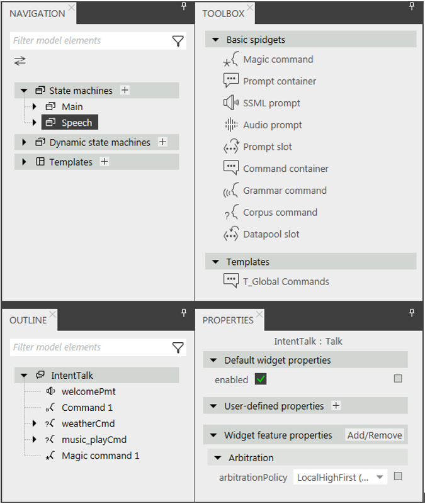Image resolution: width=425 pixels, height=504 pixels.
Task: Select the Datapool slot icon
Action: pos(230,234)
